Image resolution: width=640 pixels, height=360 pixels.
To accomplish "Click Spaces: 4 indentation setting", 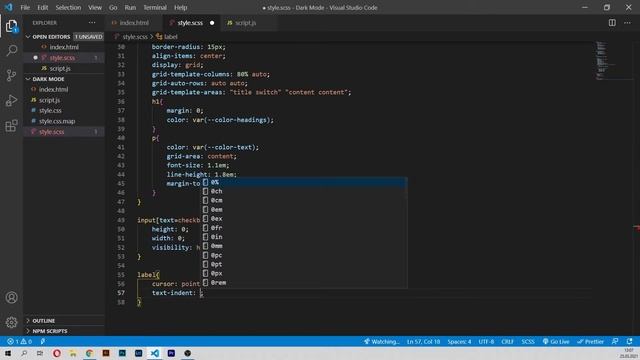I will pos(459,342).
